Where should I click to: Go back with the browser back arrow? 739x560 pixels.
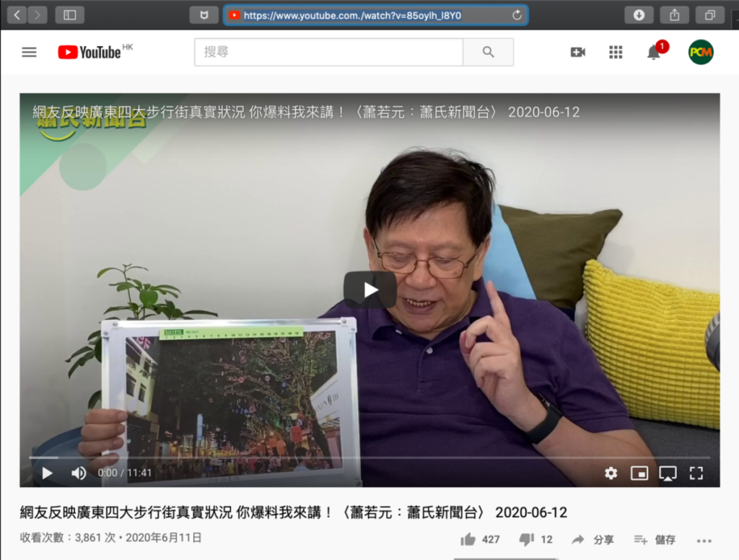17,15
